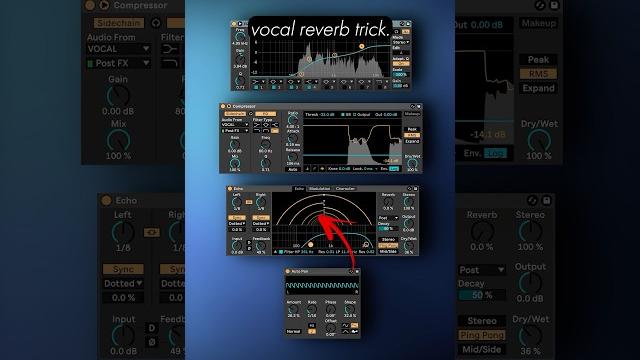Toggle the Auto Pan device power button
The height and width of the screenshot is (360, 640).
pyautogui.click(x=287, y=271)
